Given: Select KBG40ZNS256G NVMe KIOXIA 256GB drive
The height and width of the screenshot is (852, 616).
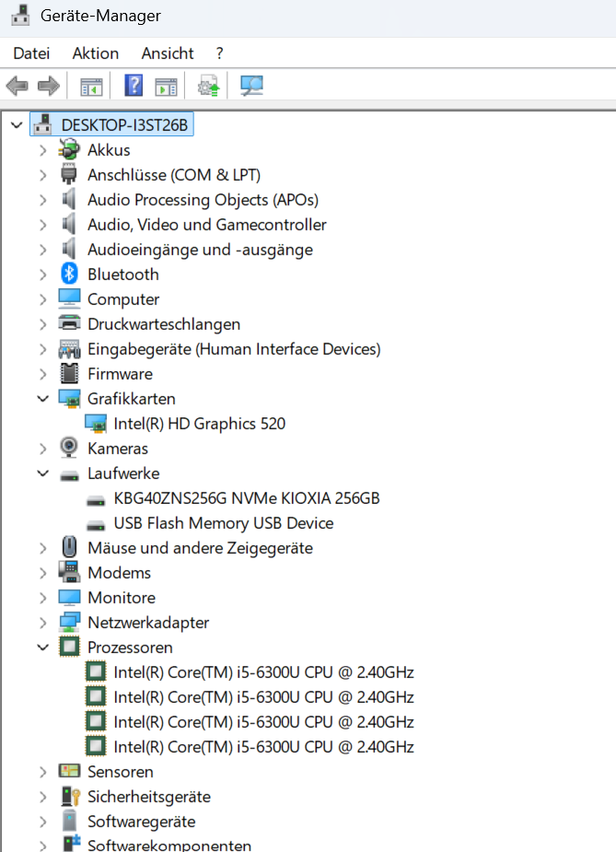Looking at the screenshot, I should click(x=246, y=497).
